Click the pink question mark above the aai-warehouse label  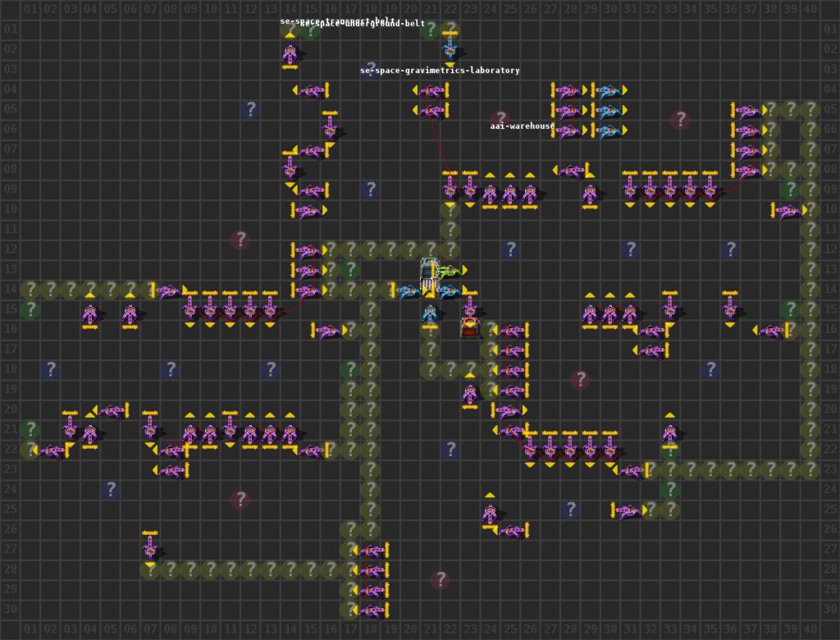click(x=500, y=120)
